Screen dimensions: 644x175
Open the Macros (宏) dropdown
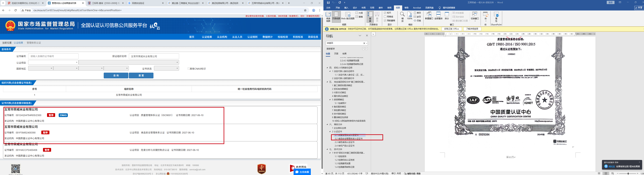485,17
